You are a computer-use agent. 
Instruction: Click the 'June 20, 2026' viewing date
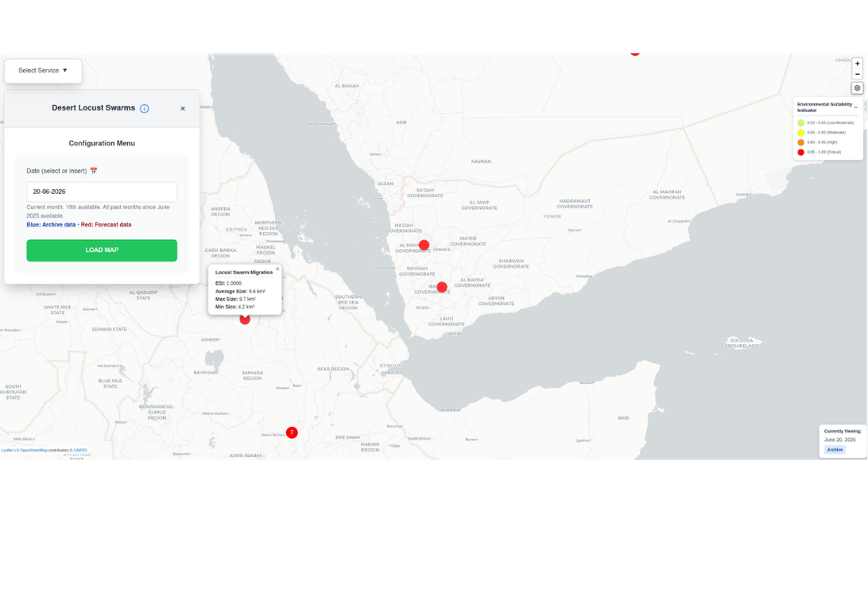click(x=839, y=440)
